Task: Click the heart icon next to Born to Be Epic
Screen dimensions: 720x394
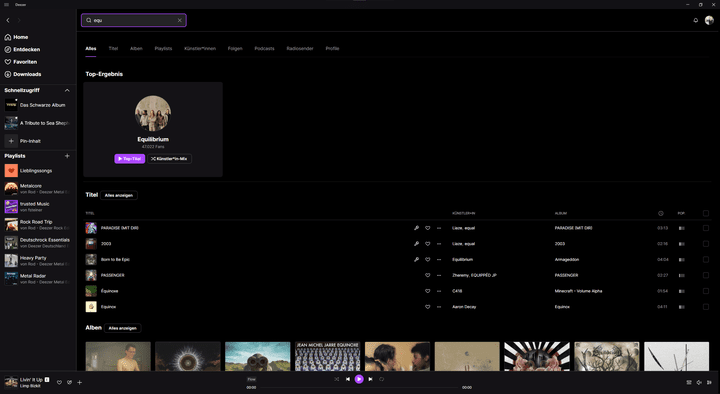Action: click(x=428, y=259)
